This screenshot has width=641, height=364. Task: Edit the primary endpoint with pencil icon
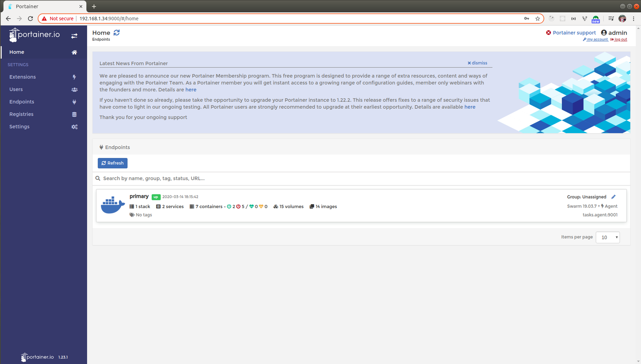(x=613, y=197)
